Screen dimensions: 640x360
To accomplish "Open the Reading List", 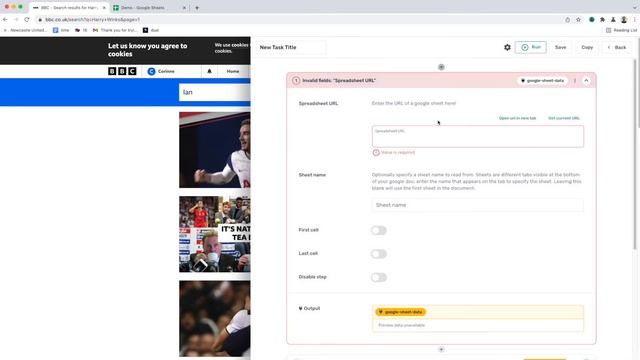I will point(621,30).
